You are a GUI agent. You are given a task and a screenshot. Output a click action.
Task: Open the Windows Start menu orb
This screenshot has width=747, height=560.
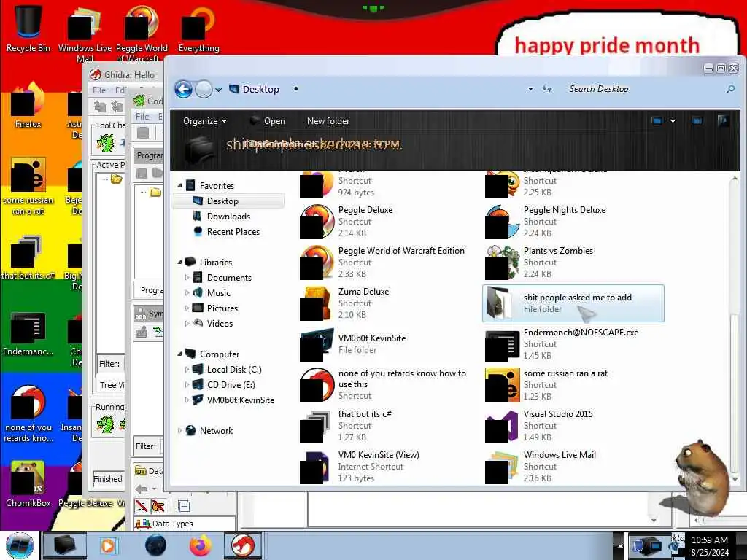(x=20, y=545)
